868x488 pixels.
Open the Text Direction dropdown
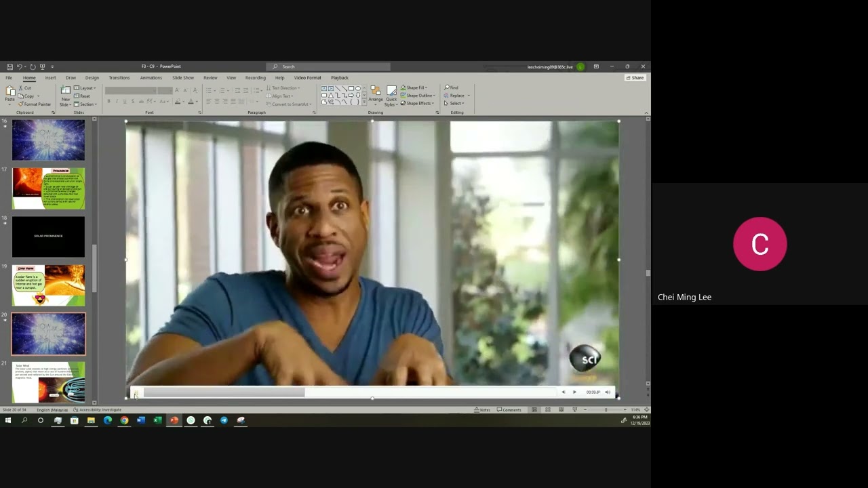pyautogui.click(x=283, y=88)
